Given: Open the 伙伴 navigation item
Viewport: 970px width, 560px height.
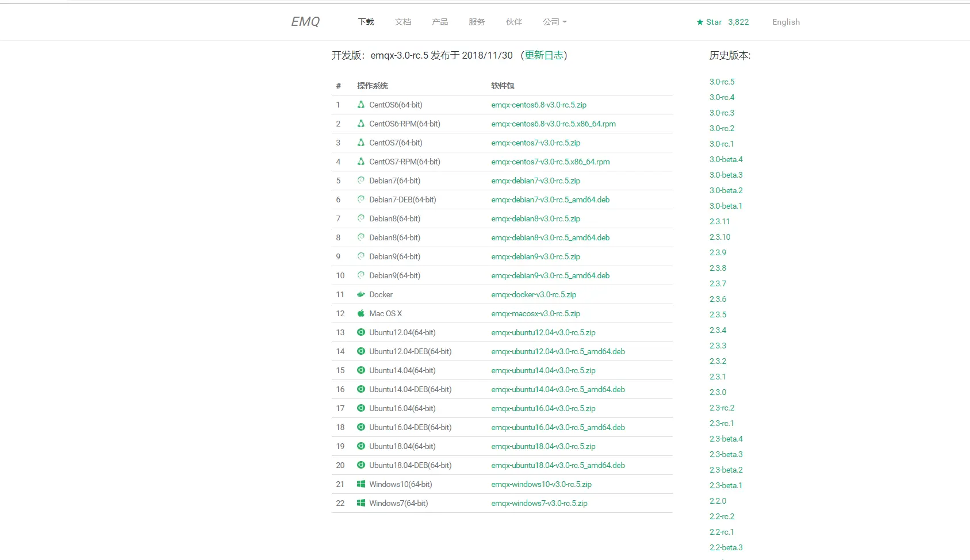Looking at the screenshot, I should 514,22.
